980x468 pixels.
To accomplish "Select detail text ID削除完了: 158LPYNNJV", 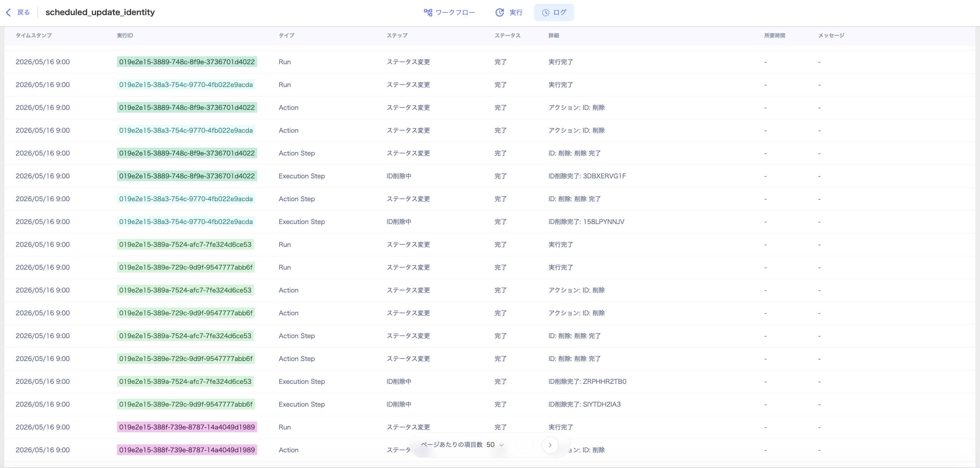I will pyautogui.click(x=586, y=222).
